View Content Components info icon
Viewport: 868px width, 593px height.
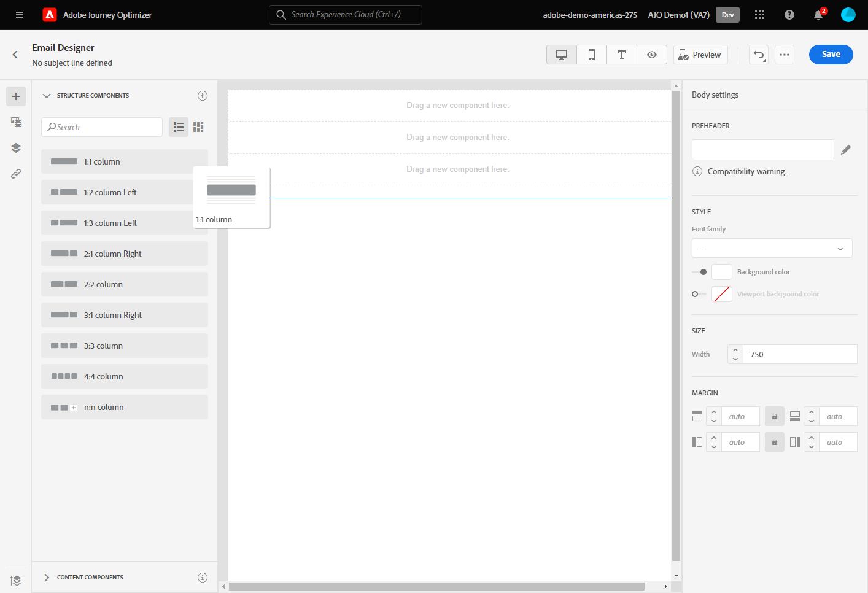coord(203,578)
